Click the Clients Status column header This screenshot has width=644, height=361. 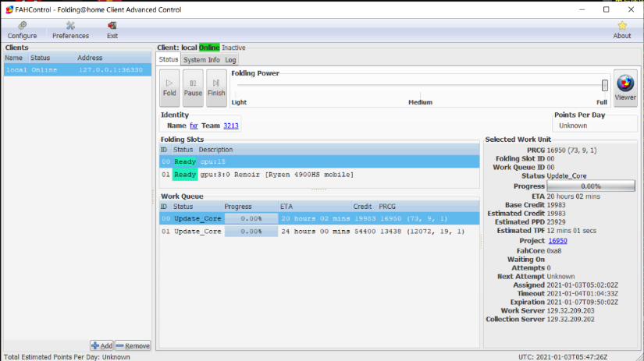[52, 58]
